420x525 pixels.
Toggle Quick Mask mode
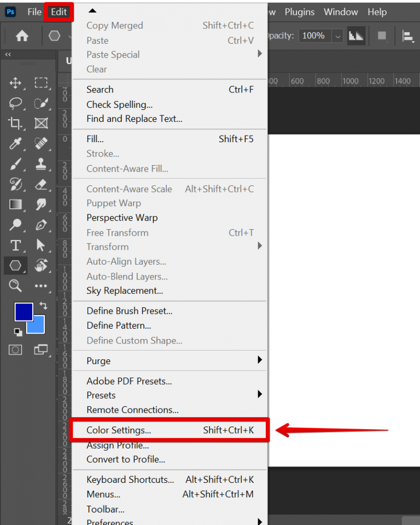[15, 349]
